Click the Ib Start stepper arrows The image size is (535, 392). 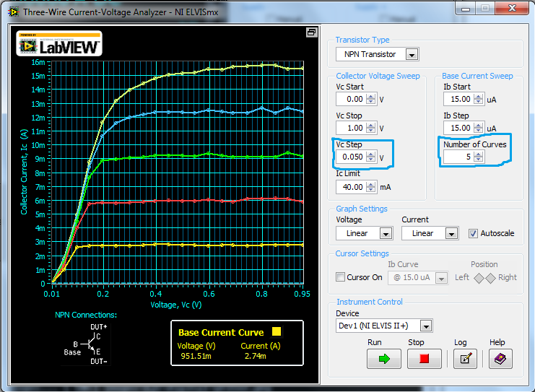(479, 100)
